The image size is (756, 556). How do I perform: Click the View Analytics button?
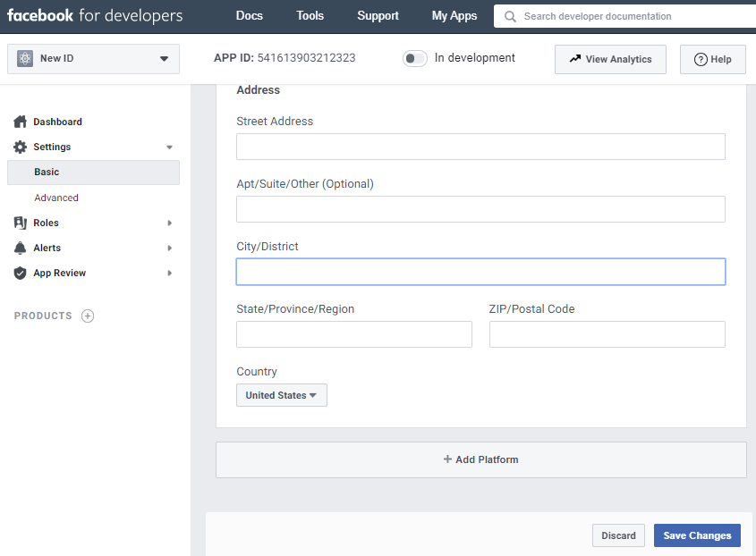click(610, 59)
